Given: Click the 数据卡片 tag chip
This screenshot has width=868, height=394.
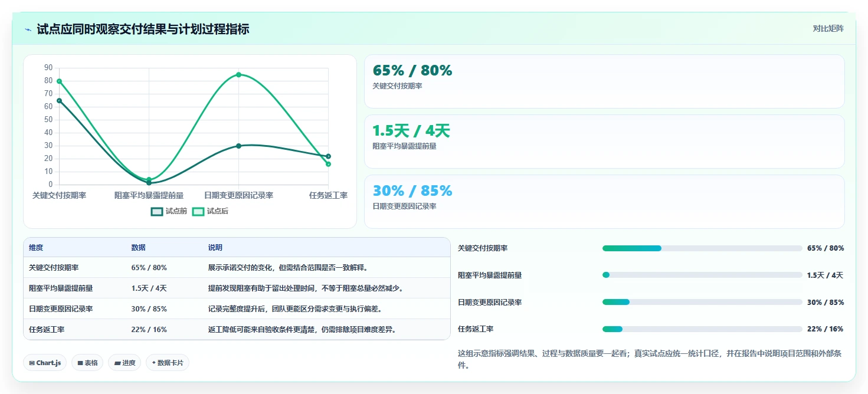Looking at the screenshot, I should point(168,363).
